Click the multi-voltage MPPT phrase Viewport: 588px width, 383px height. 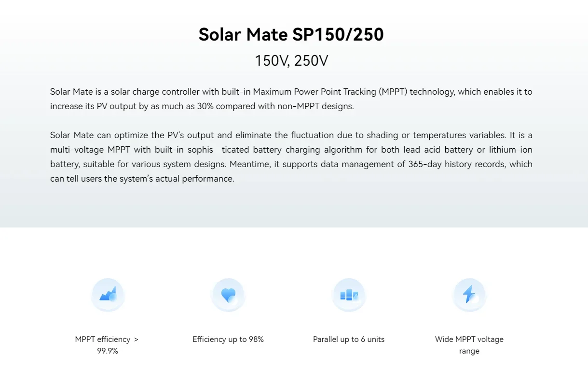[x=90, y=150]
